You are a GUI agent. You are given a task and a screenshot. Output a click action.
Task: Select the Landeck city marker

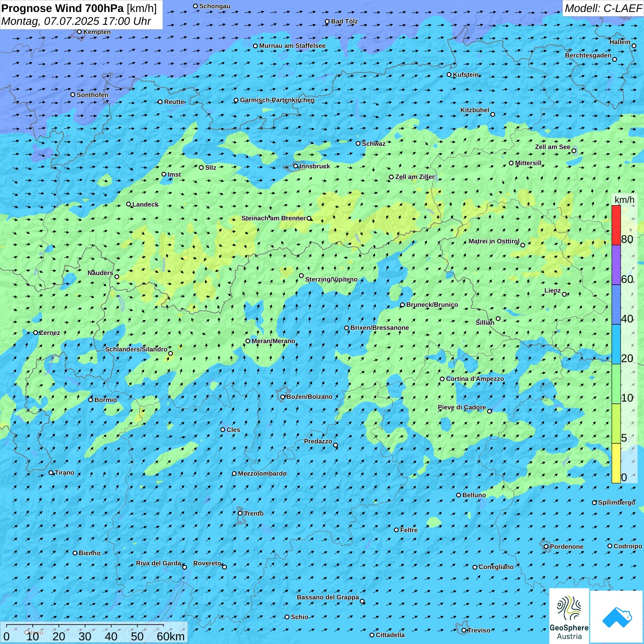(129, 204)
